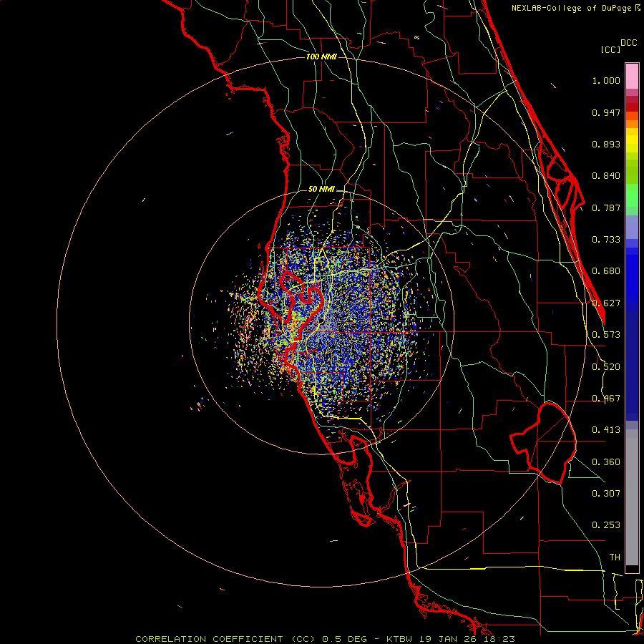Click the 0.947 scale value
The height and width of the screenshot is (644, 644).
pyautogui.click(x=606, y=112)
